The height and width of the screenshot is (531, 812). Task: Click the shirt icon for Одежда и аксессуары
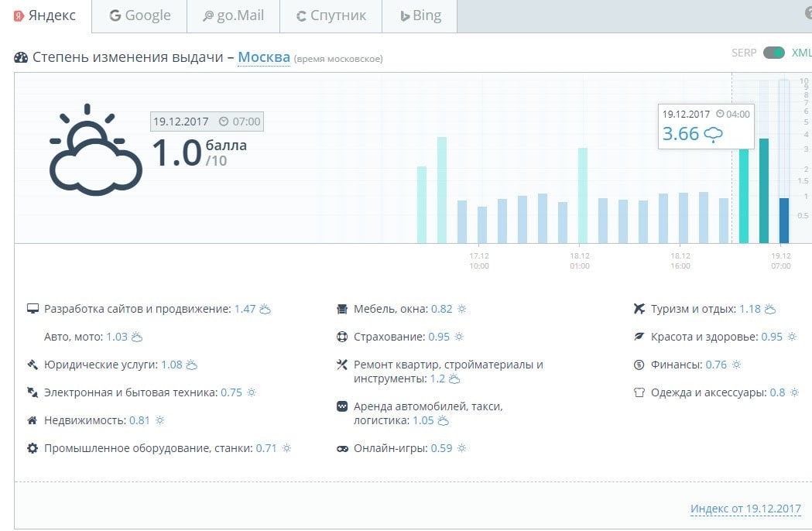click(x=639, y=392)
